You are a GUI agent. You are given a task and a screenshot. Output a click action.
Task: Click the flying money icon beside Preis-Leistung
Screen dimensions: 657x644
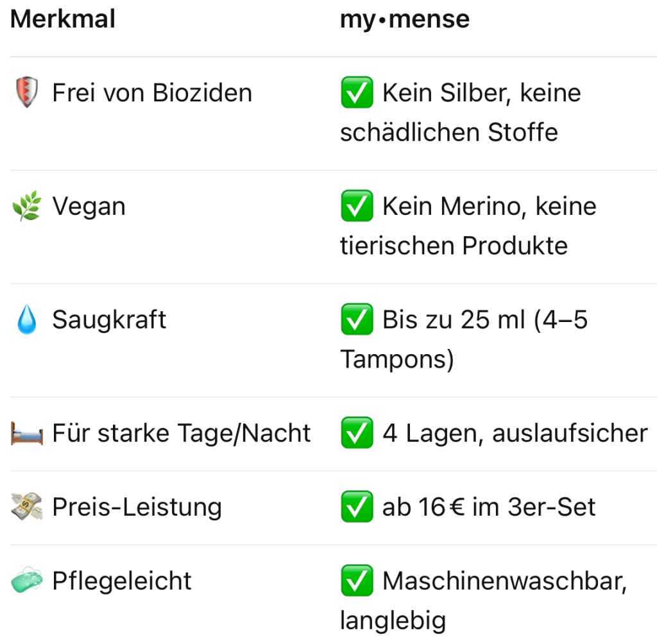[x=26, y=507]
